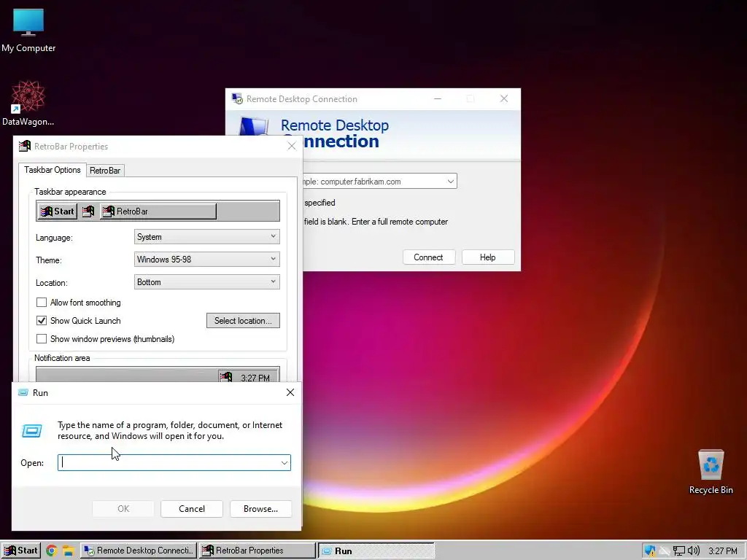Click Connect in Remote Desktop Connection
Image resolution: width=747 pixels, height=560 pixels.
click(428, 257)
